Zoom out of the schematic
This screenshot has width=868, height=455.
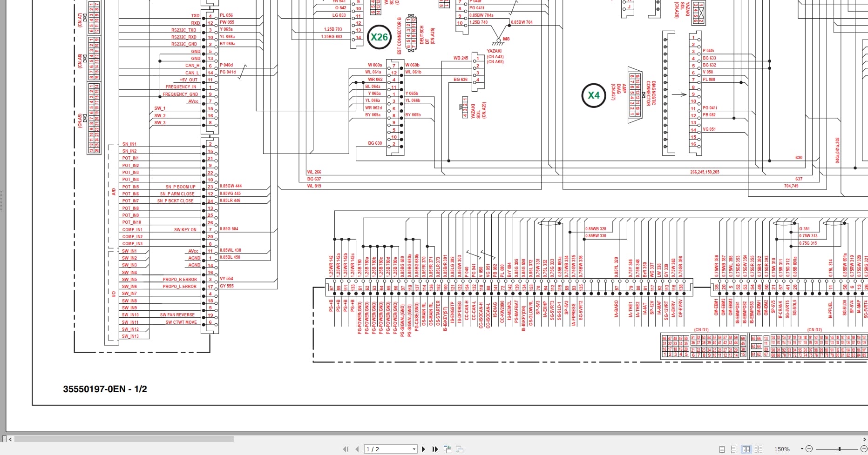click(809, 448)
